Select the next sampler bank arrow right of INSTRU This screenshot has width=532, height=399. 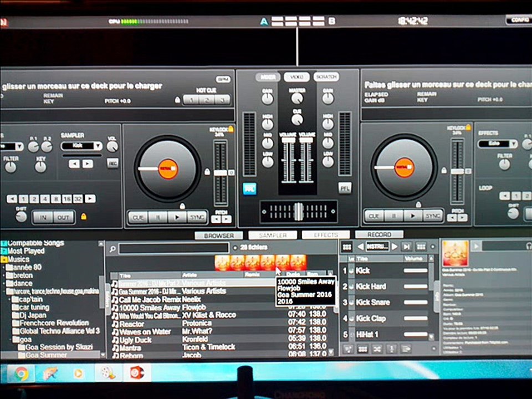[x=394, y=247]
